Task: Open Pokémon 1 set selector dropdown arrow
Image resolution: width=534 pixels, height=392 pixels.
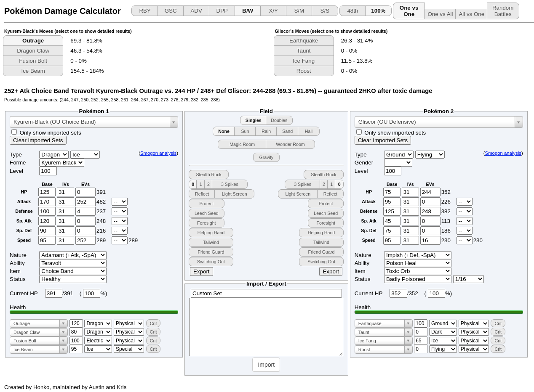Action: click(x=174, y=122)
